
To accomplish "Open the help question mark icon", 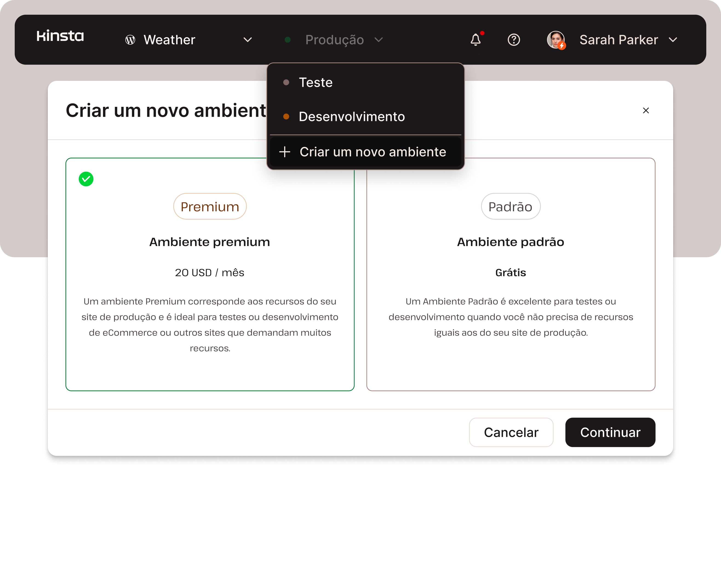I will 514,40.
